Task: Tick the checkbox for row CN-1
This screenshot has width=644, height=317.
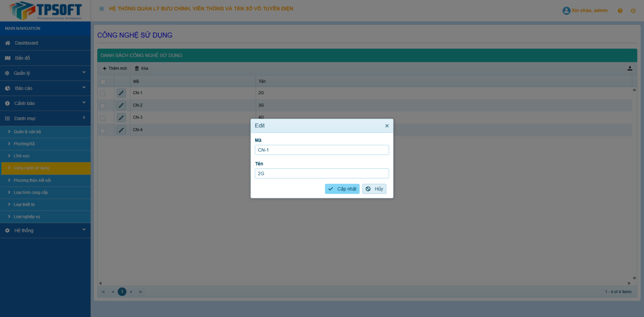Action: tap(103, 93)
